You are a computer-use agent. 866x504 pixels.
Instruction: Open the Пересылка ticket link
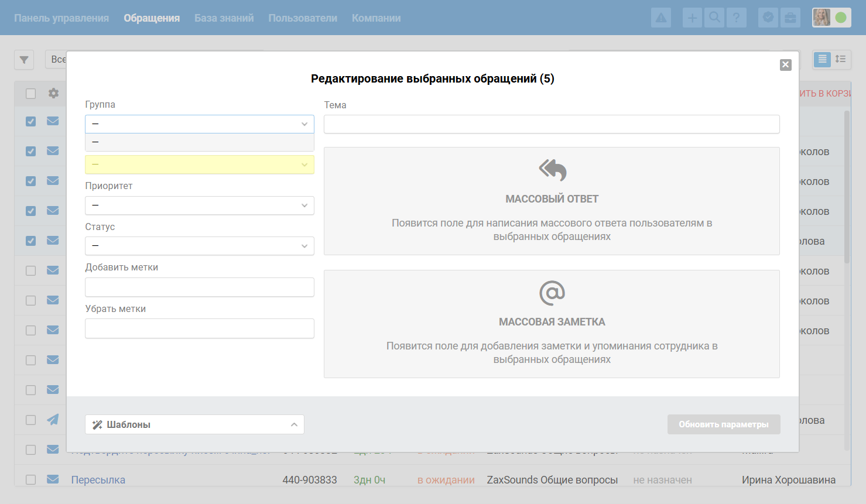[x=98, y=480]
